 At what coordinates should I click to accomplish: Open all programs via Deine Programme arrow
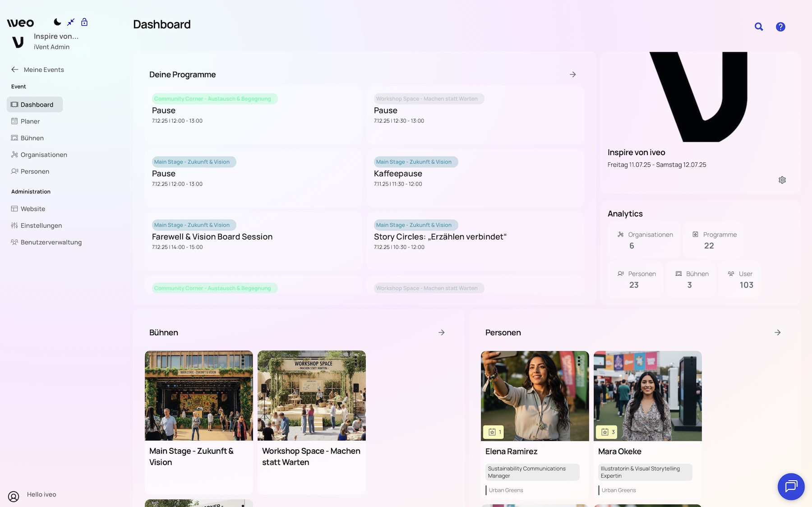click(x=573, y=74)
